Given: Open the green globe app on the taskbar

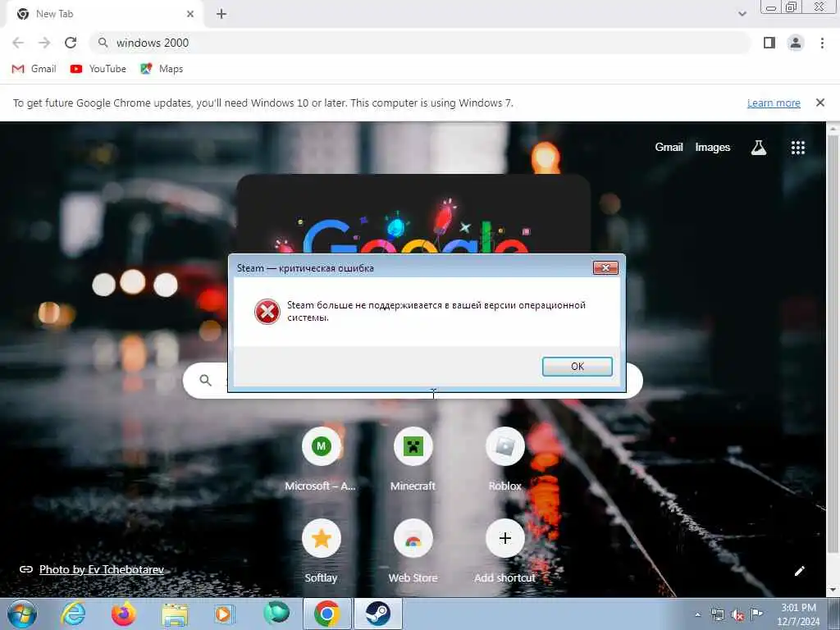Looking at the screenshot, I should coord(276,613).
